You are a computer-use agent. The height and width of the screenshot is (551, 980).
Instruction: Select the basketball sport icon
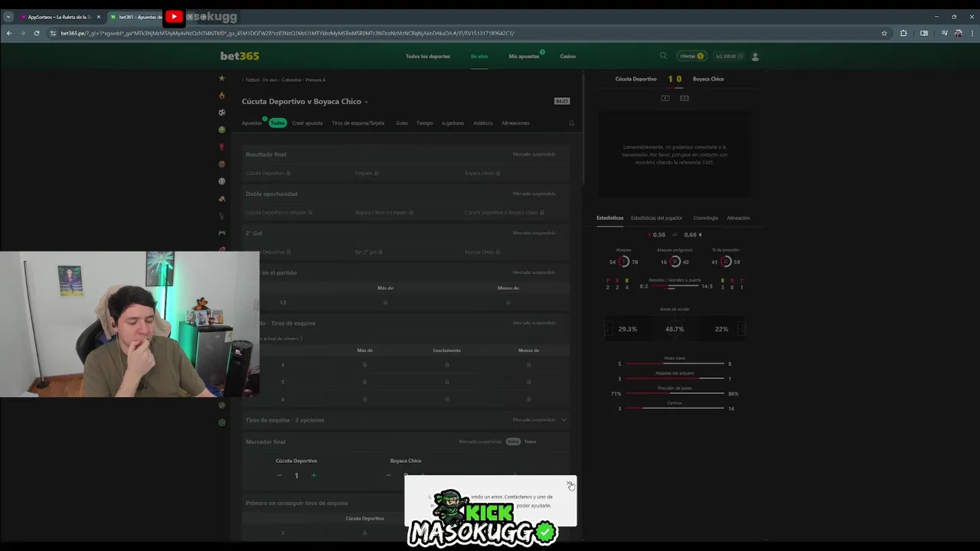tap(222, 164)
